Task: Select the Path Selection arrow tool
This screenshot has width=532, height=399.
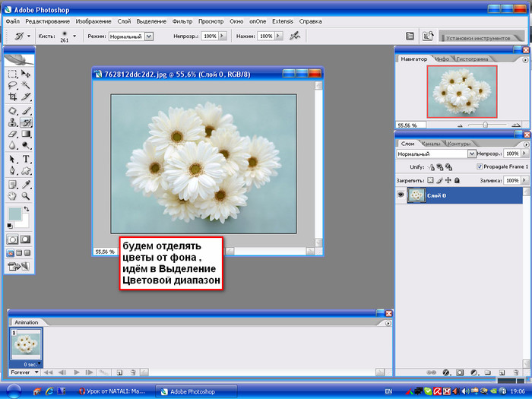Action: point(13,159)
